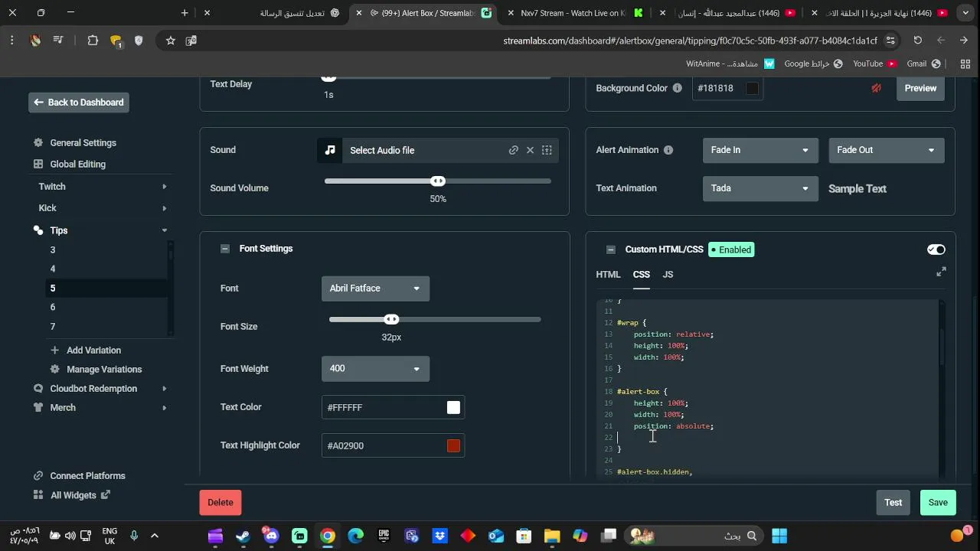Expand the code editor to fullscreen
This screenshot has height=551, width=980.
click(x=941, y=272)
